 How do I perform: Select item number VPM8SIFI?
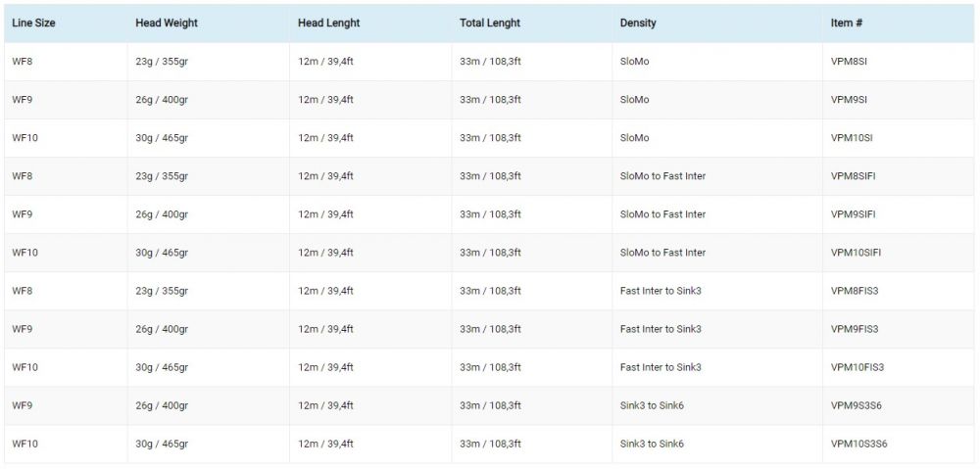click(x=853, y=176)
